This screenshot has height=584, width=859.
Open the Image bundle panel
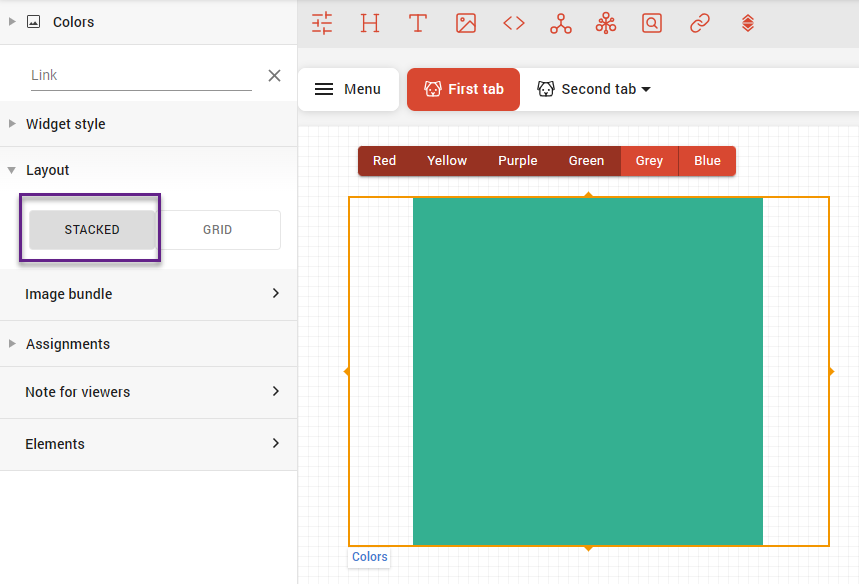[x=148, y=294]
